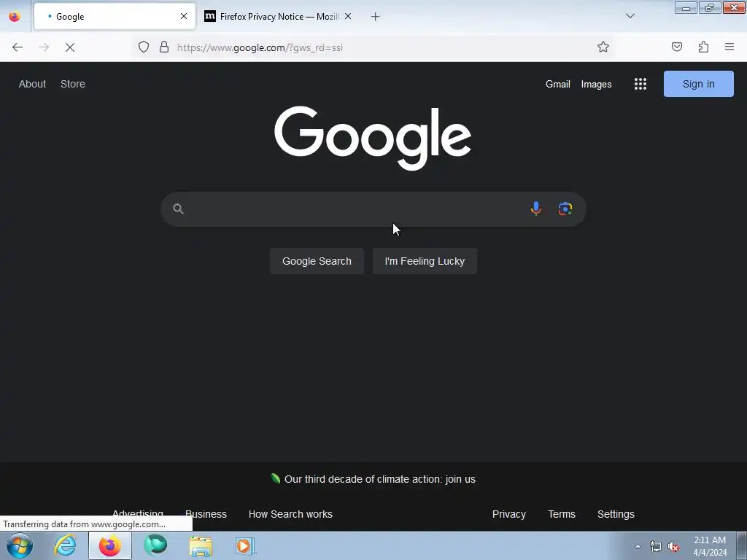This screenshot has height=560, width=747.
Task: Open the teal globe browser on taskbar
Action: [155, 545]
